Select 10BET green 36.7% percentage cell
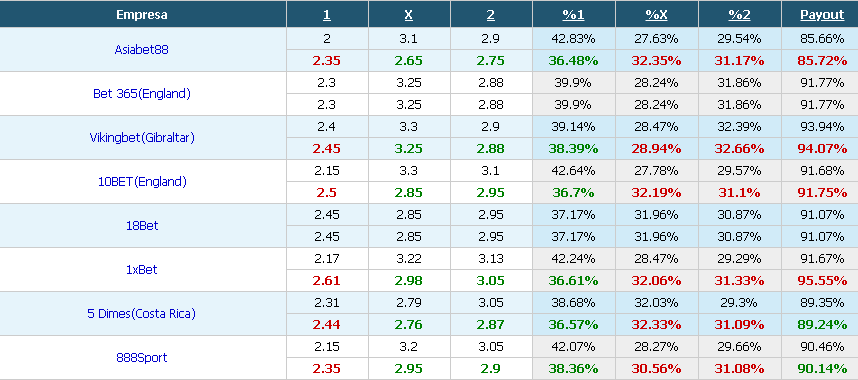 (573, 193)
